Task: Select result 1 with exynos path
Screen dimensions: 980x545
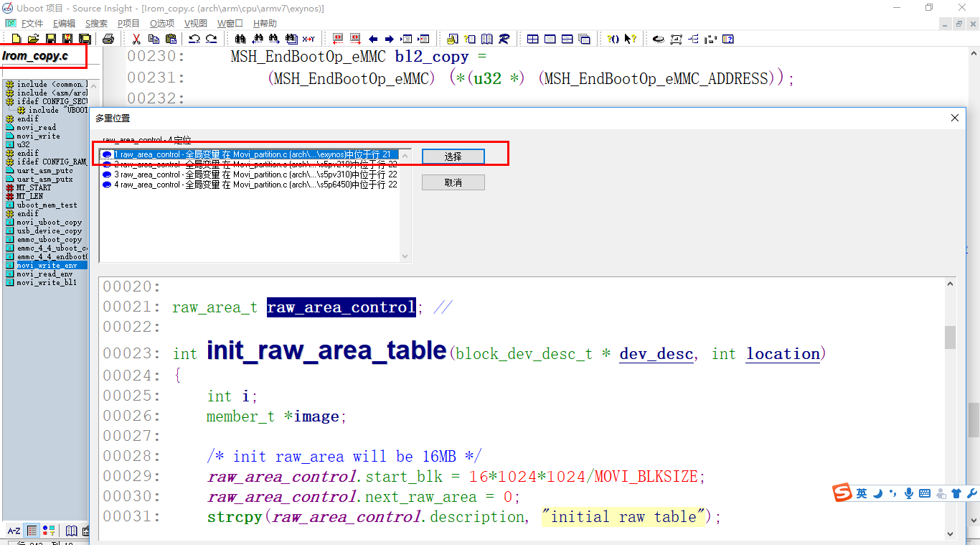Action: click(249, 154)
